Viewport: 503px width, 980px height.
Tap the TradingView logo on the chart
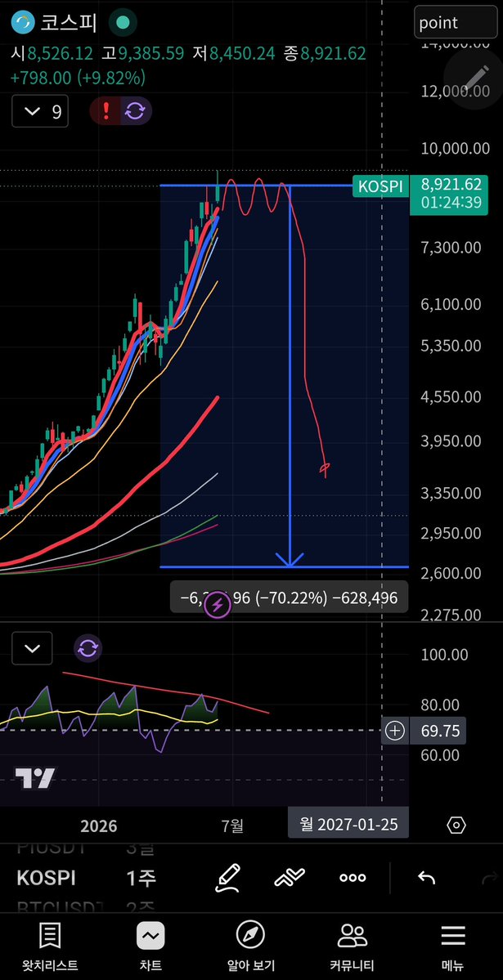35,779
